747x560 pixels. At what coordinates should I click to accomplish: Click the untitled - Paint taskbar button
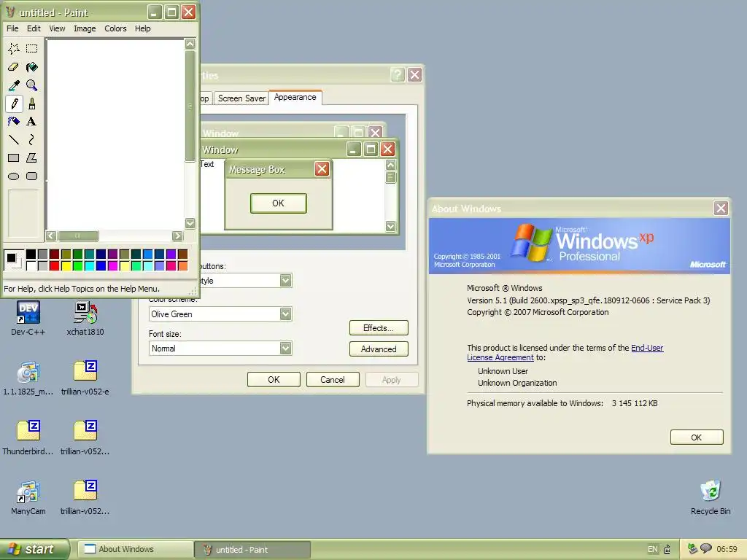point(252,550)
